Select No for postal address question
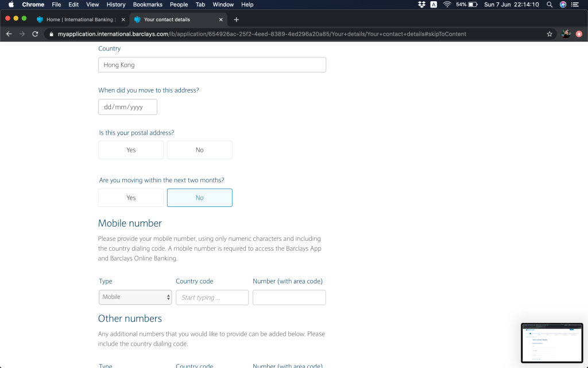The width and height of the screenshot is (588, 368). click(x=199, y=150)
